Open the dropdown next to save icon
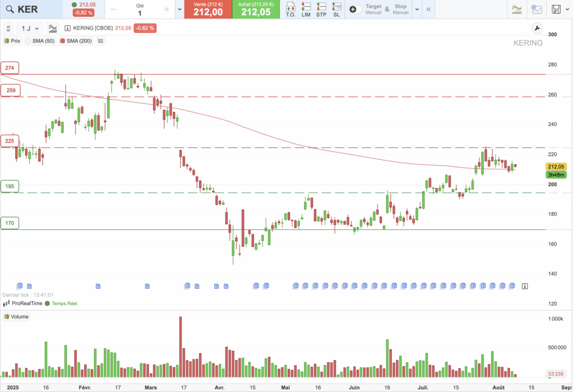This screenshot has height=392, width=573. 567,10
